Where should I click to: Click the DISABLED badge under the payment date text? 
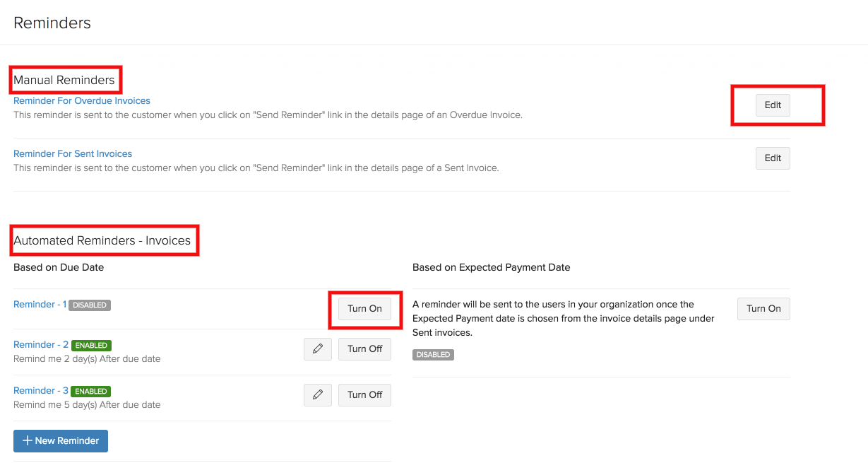[x=433, y=354]
